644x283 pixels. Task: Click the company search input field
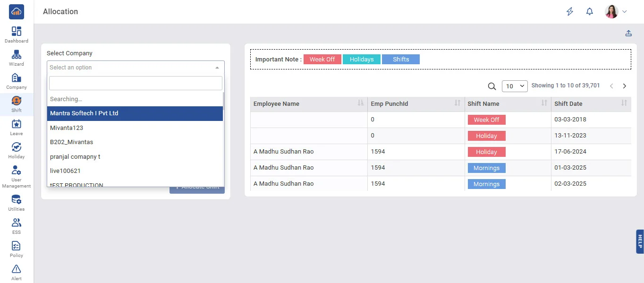click(x=136, y=83)
